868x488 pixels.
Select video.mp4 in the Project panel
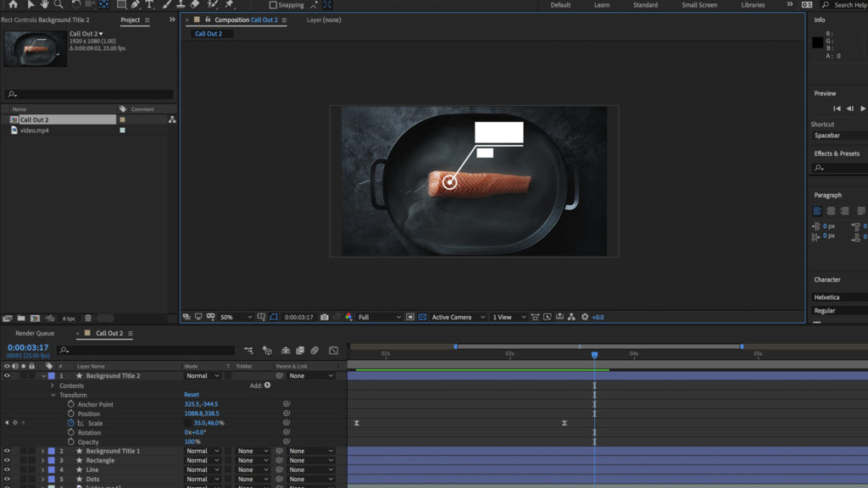pyautogui.click(x=35, y=130)
